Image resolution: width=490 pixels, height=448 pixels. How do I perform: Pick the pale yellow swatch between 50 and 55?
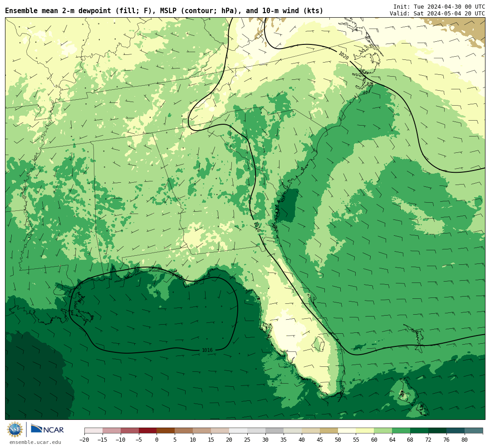click(x=347, y=431)
